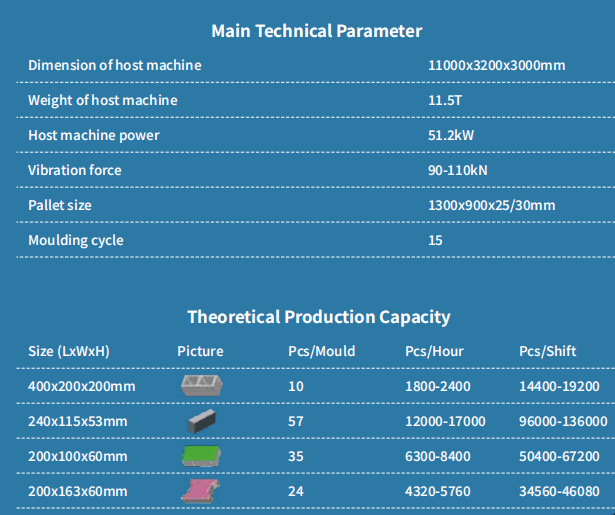Select the 51.2kW power value

451,135
